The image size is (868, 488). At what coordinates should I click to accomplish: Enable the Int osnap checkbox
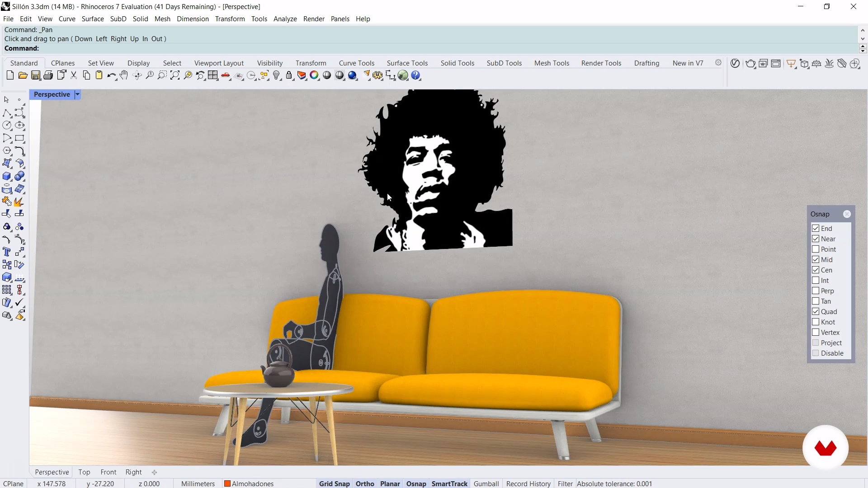click(816, 281)
